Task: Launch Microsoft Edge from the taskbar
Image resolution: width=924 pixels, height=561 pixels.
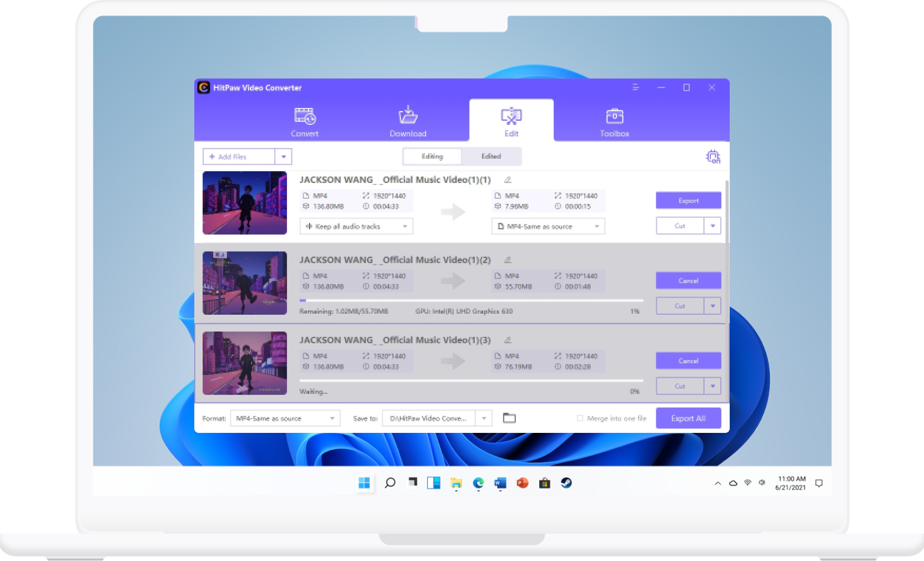Action: tap(478, 483)
